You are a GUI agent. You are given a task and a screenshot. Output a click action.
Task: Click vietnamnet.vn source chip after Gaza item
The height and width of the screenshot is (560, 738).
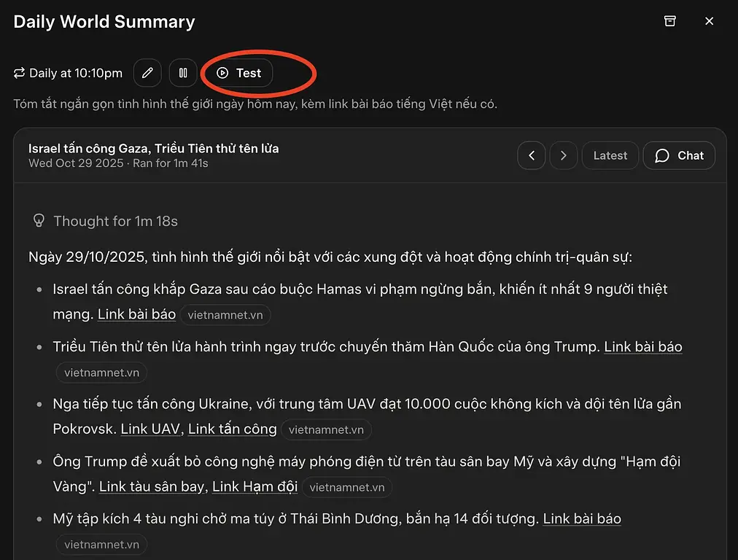tap(225, 315)
